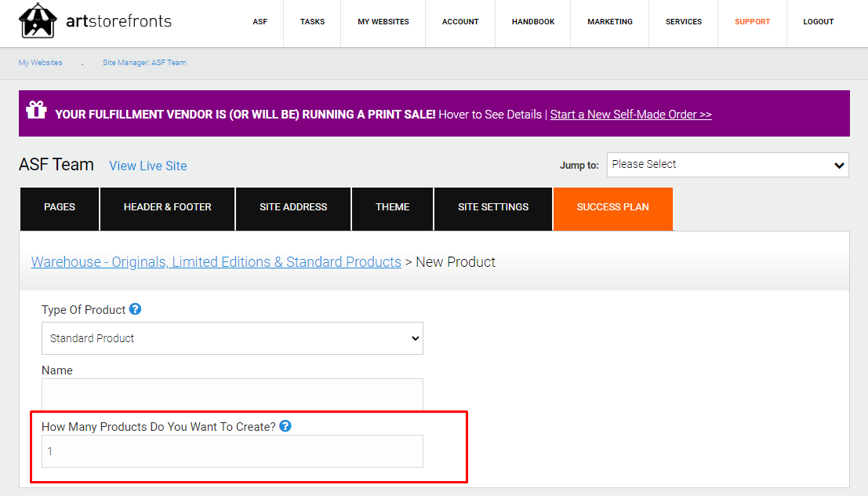Open the Support menu item

pos(752,22)
